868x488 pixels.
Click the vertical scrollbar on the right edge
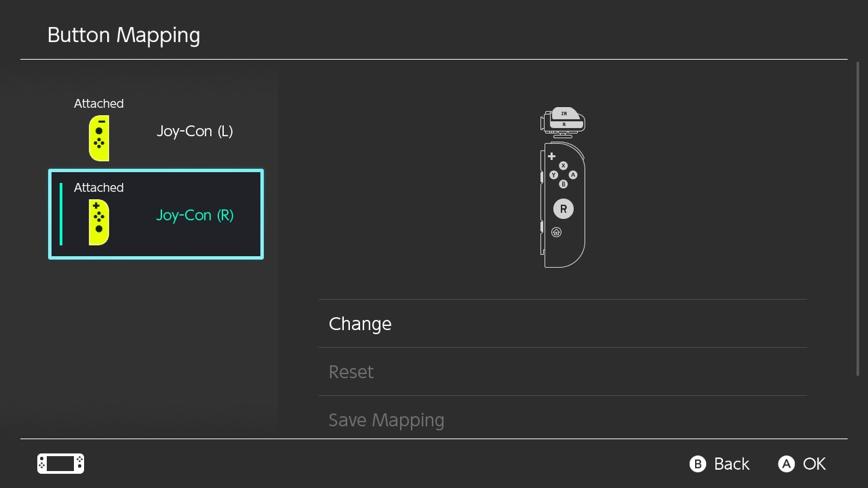[858, 218]
